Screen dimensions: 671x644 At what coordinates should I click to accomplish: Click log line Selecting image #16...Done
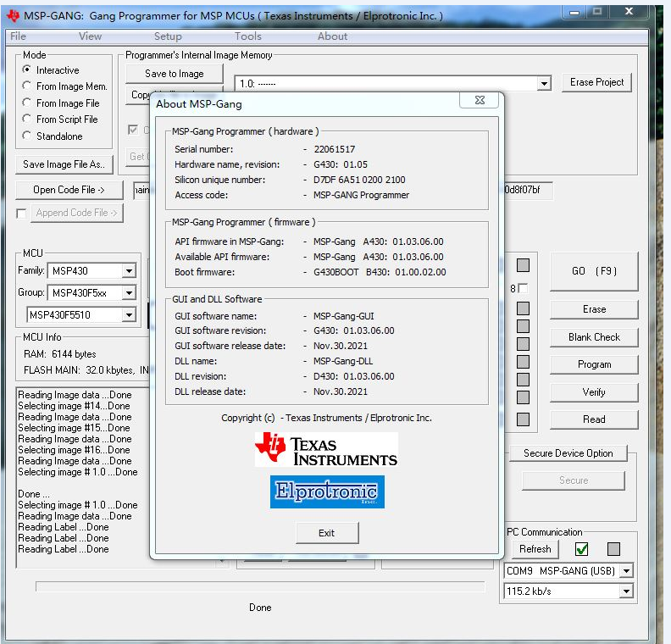74,450
